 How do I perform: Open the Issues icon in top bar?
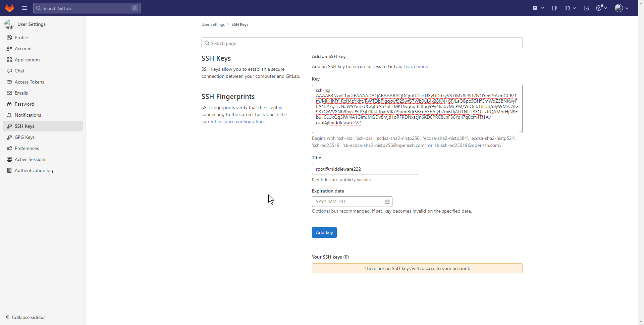click(x=554, y=8)
